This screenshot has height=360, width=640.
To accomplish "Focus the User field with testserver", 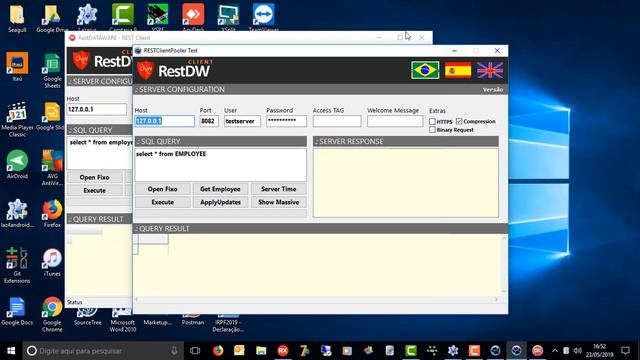I will (242, 121).
